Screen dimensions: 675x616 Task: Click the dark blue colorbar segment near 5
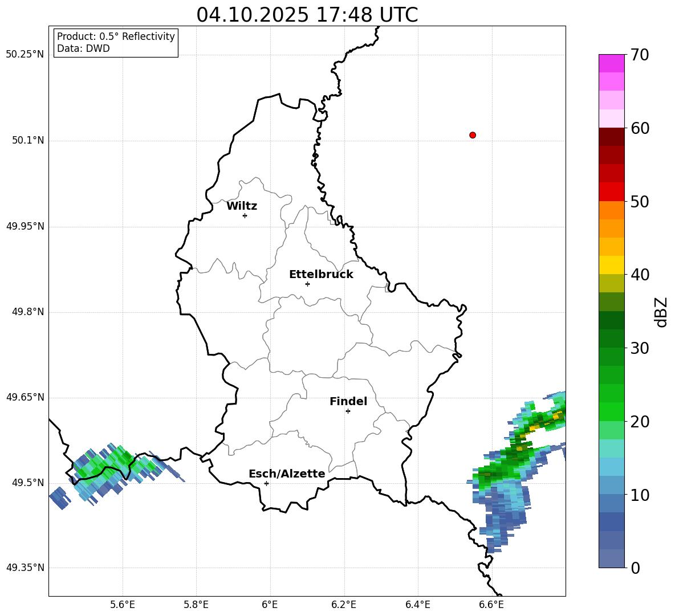point(611,521)
